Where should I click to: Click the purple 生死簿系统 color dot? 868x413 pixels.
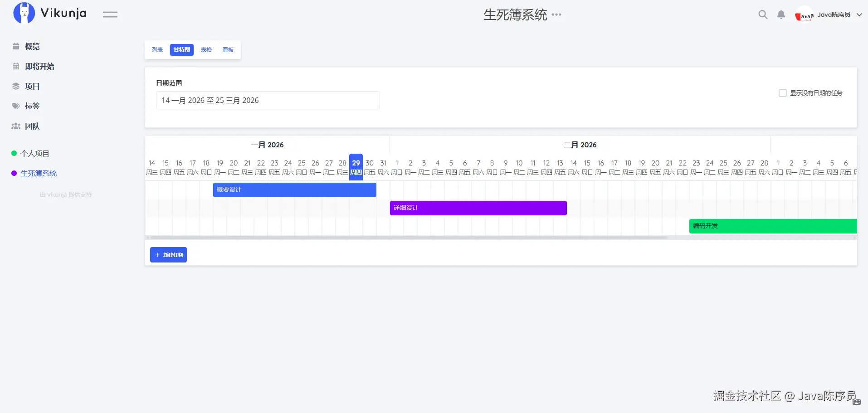14,173
